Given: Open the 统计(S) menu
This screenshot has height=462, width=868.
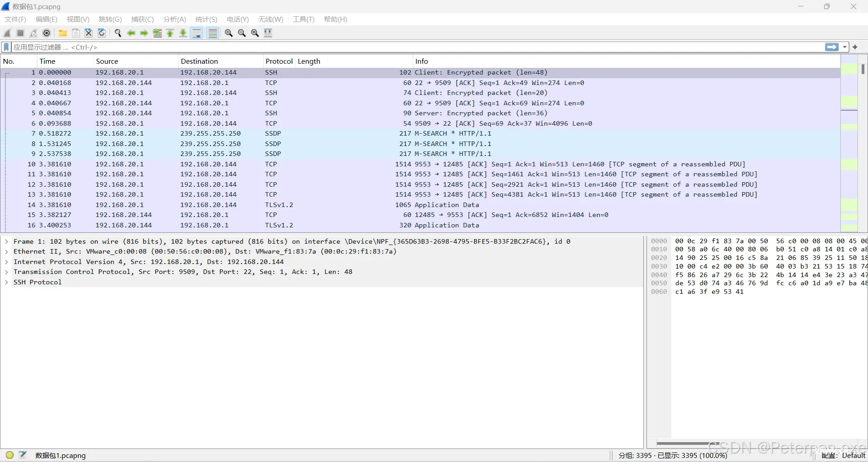Looking at the screenshot, I should tap(206, 19).
